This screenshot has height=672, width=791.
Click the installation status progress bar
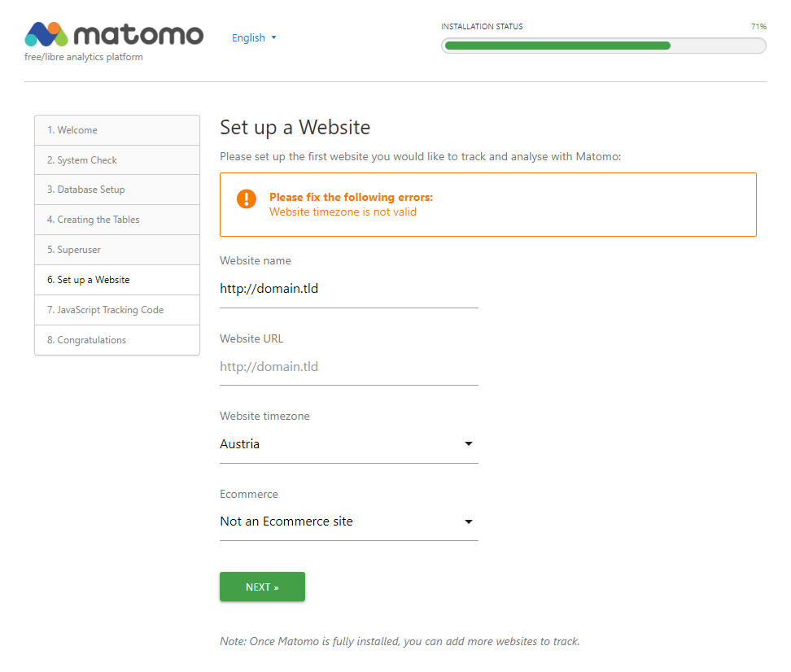coord(603,46)
